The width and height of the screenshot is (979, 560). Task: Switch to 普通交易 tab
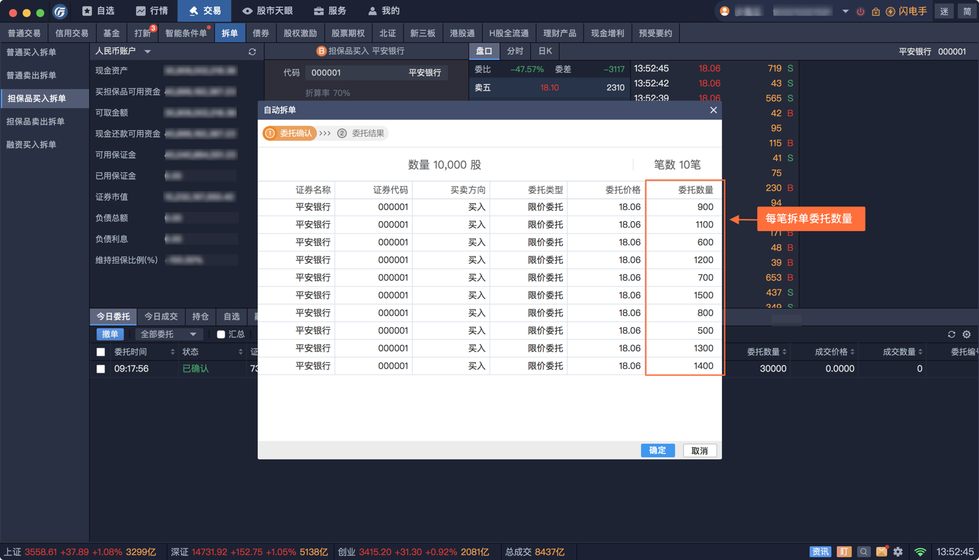pos(24,33)
